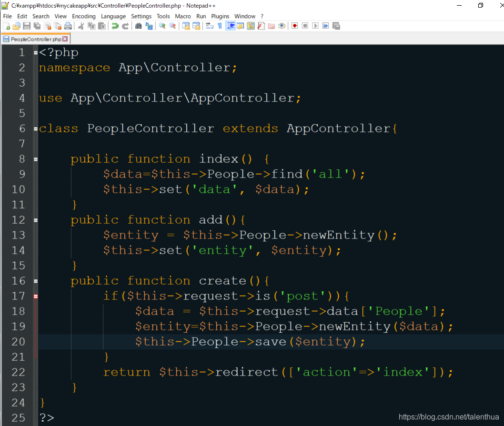504x426 pixels.
Task: Click the Save All icon
Action: click(37, 26)
